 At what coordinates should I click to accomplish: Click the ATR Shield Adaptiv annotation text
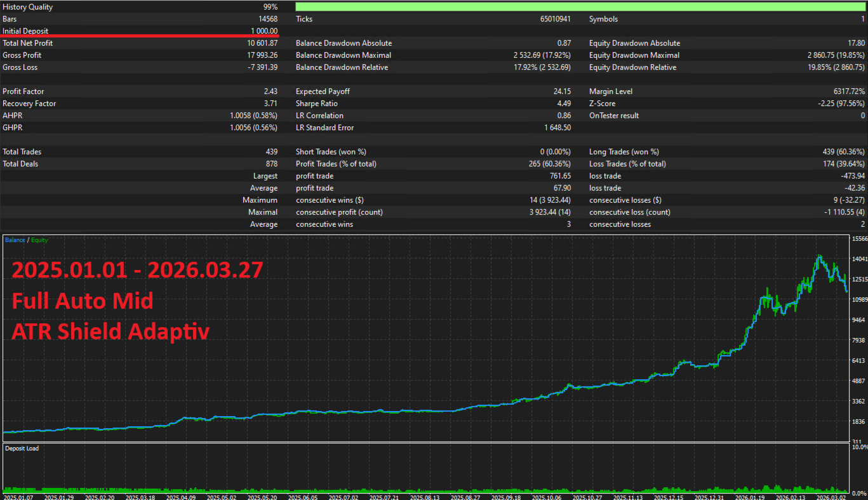coord(110,331)
